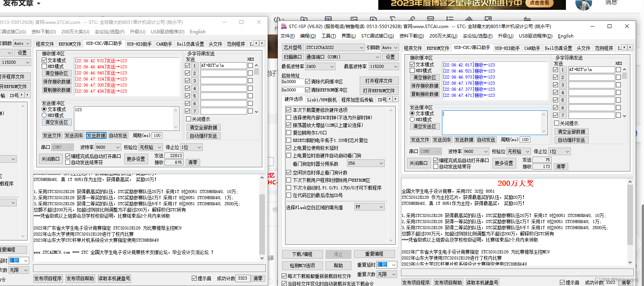Click the down arrow of right window multi-string list scrollbar
This screenshot has height=286, width=644.
pyautogui.click(x=624, y=116)
